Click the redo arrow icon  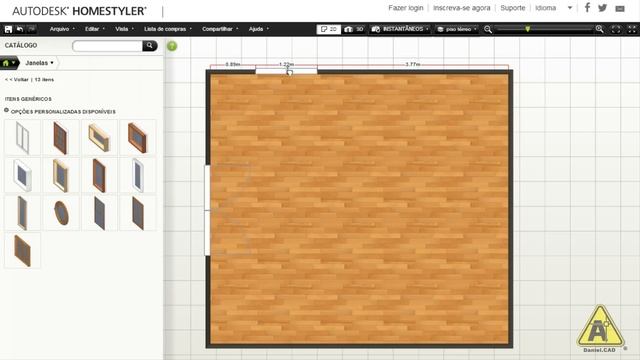click(x=31, y=29)
